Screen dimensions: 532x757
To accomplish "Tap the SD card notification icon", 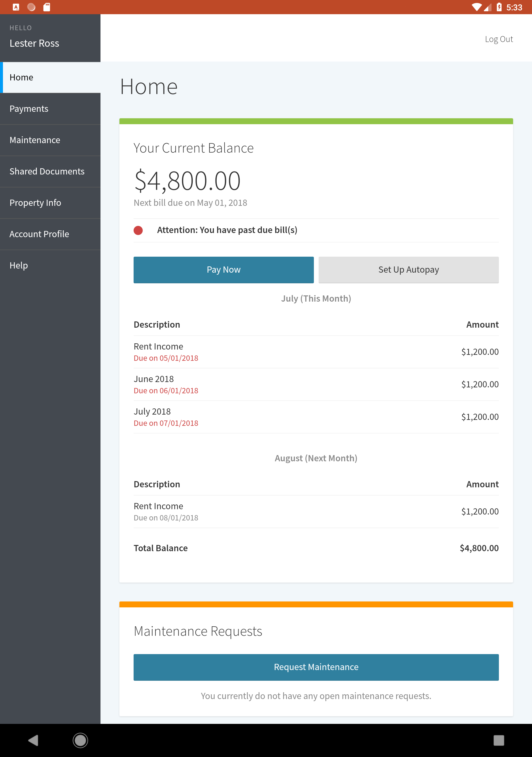I will tap(47, 7).
